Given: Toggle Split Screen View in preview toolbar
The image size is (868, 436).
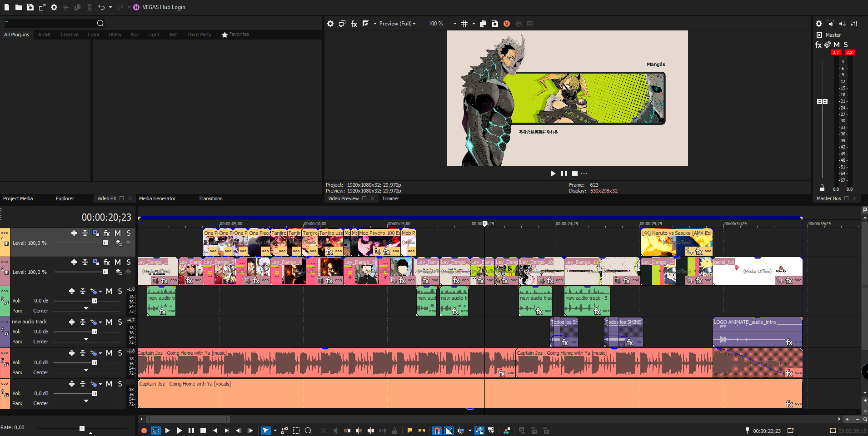Looking at the screenshot, I should tap(365, 24).
